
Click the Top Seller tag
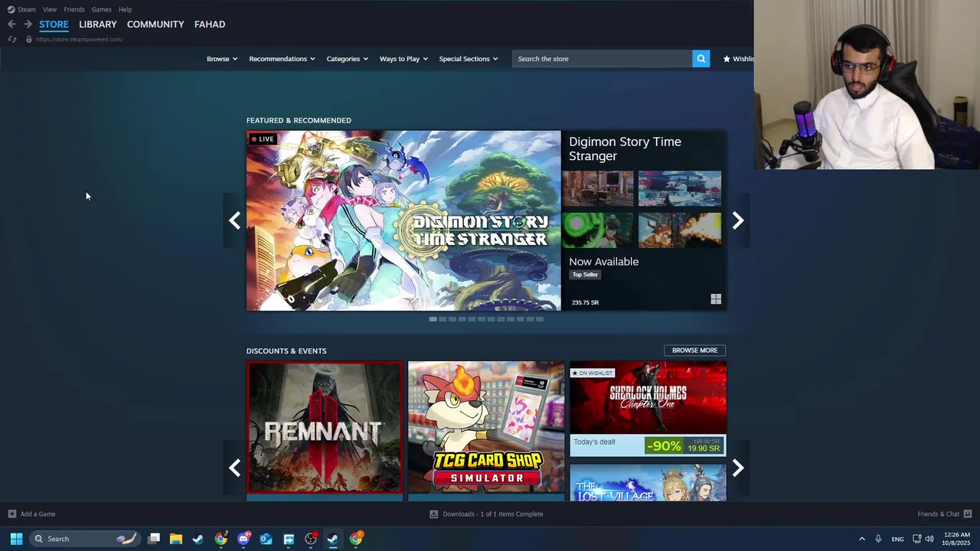(585, 275)
